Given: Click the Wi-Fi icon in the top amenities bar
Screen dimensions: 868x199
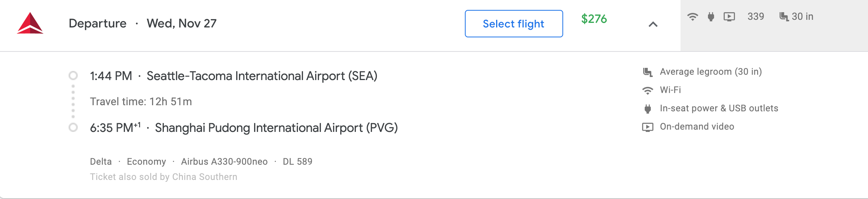Looking at the screenshot, I should (692, 17).
